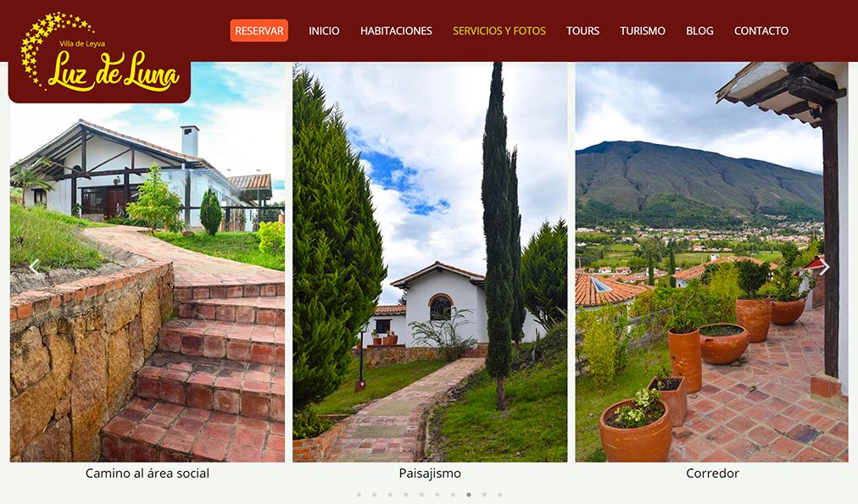The height and width of the screenshot is (504, 858).
Task: Open the Corredor terrace photo
Action: (712, 262)
